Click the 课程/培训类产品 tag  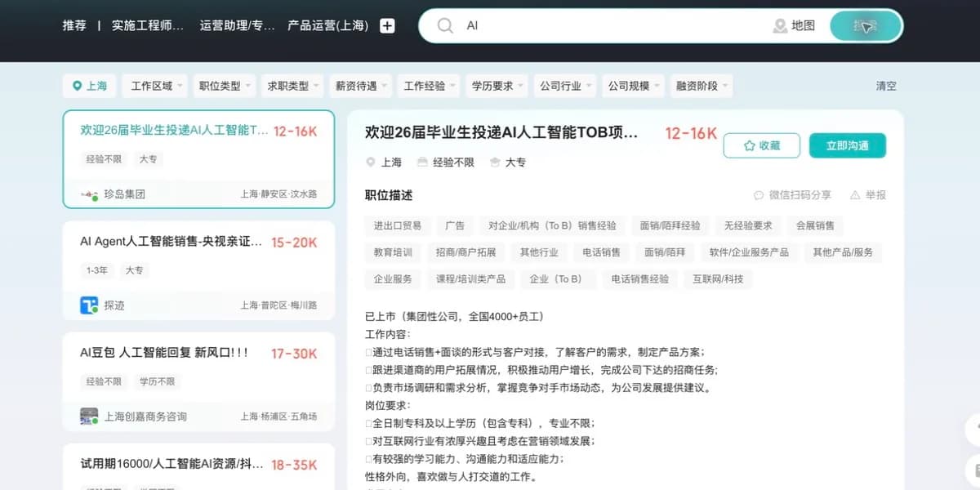pyautogui.click(x=470, y=278)
